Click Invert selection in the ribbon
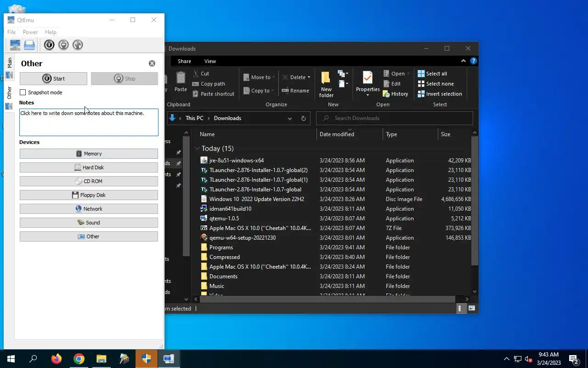The width and height of the screenshot is (588, 368). [440, 94]
